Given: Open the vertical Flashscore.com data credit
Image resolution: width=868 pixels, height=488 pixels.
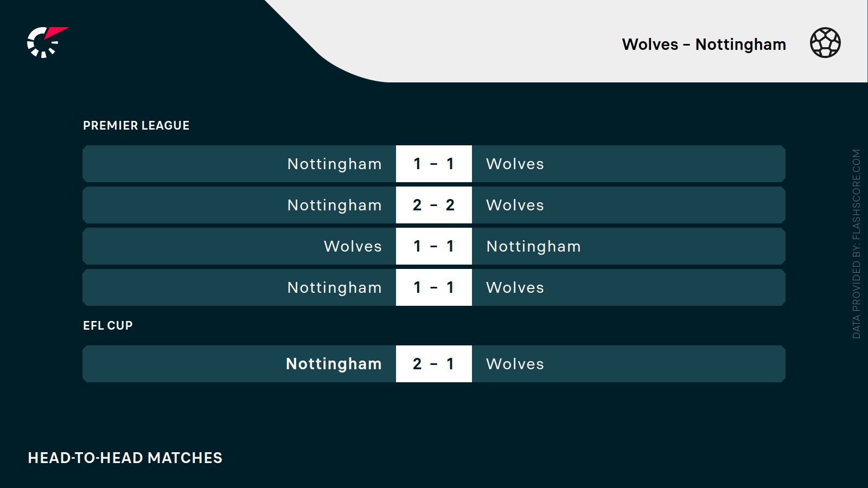Looking at the screenshot, I should (x=856, y=244).
